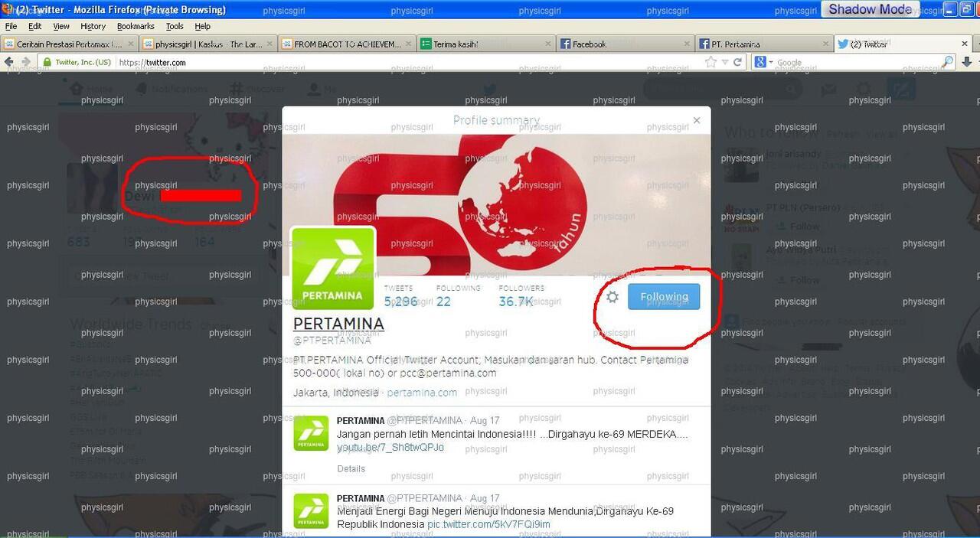
Task: Close the (2) Twitter tab
Action: coord(964,44)
